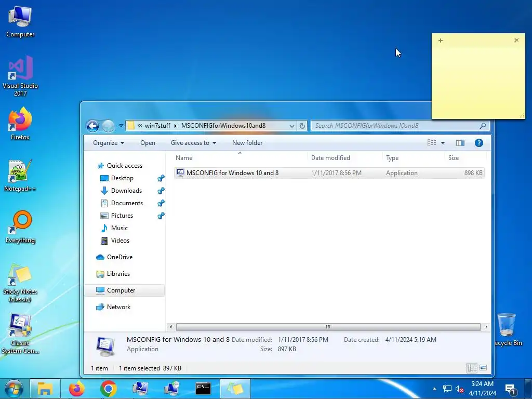Open the Command Prompt taskbar icon

coord(203,389)
